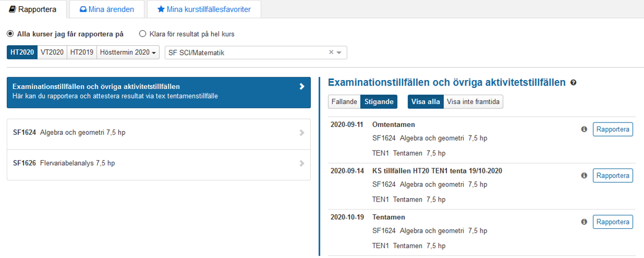This screenshot has height=258, width=644.
Task: Click help question mark icon beside heading
Action: (573, 83)
